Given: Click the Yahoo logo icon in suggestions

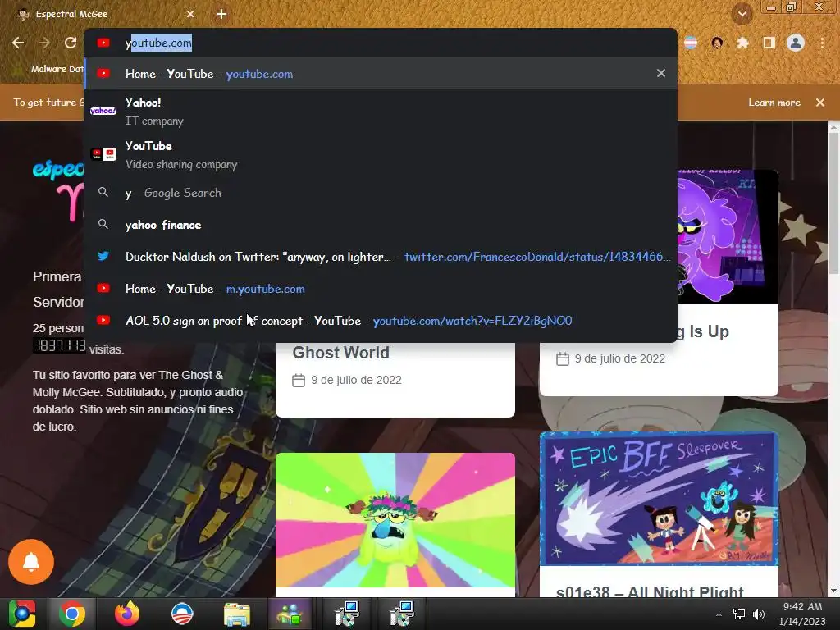Looking at the screenshot, I should (x=103, y=111).
